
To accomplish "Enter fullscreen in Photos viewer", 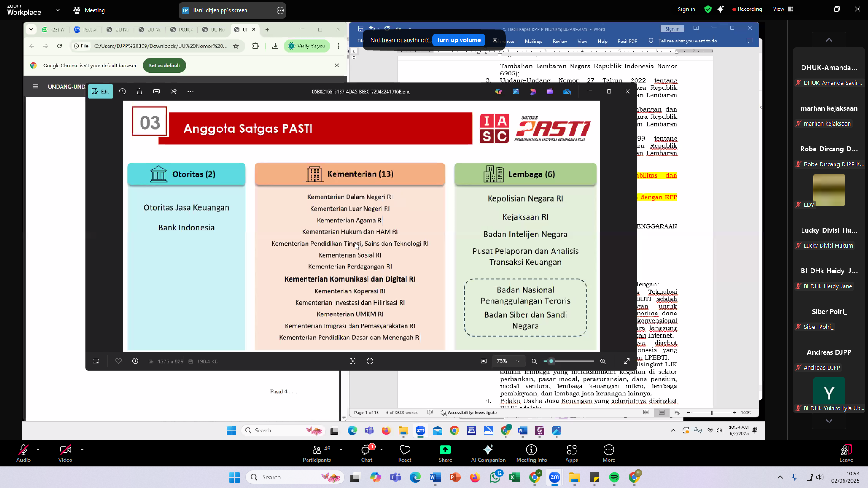I will (627, 361).
